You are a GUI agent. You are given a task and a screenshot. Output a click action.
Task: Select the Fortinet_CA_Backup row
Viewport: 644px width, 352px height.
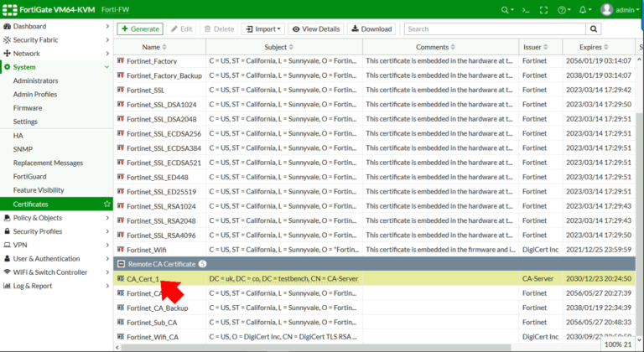(375, 308)
